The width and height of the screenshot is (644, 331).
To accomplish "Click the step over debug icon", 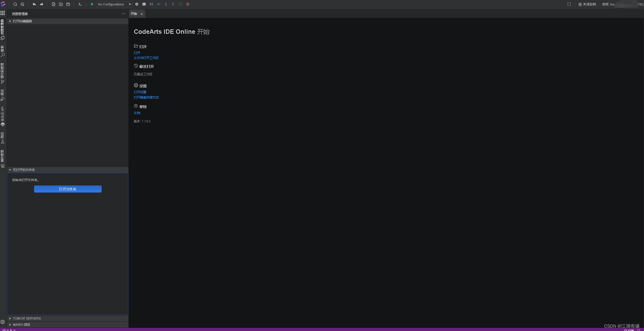I will click(159, 4).
